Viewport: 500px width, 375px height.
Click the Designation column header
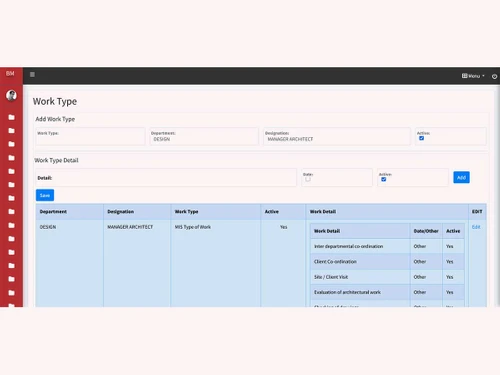[137, 212]
